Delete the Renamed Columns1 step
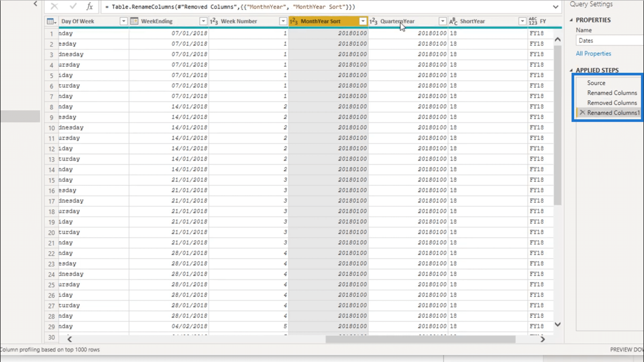The image size is (644, 362). (x=582, y=112)
